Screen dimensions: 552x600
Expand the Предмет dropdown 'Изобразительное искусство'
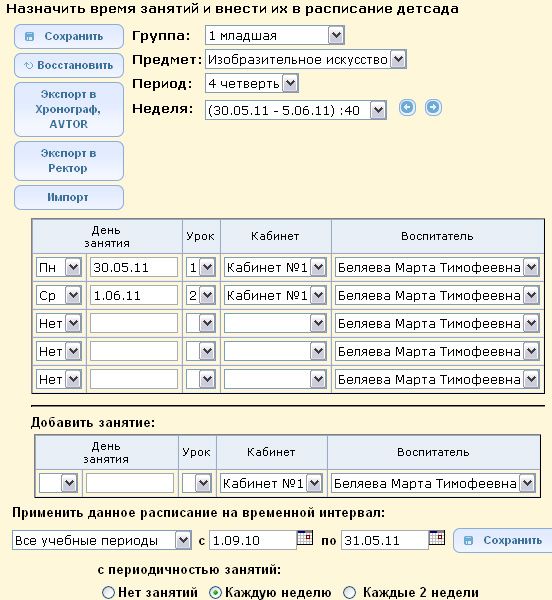pos(306,59)
